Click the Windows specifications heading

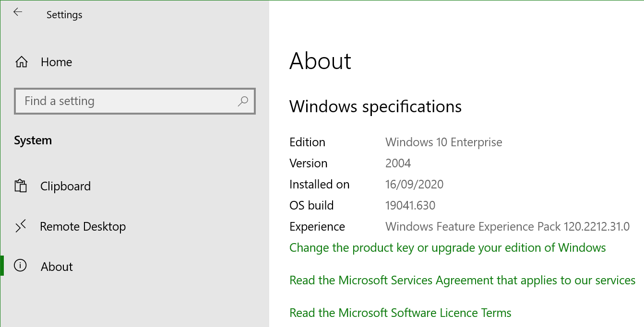[375, 106]
